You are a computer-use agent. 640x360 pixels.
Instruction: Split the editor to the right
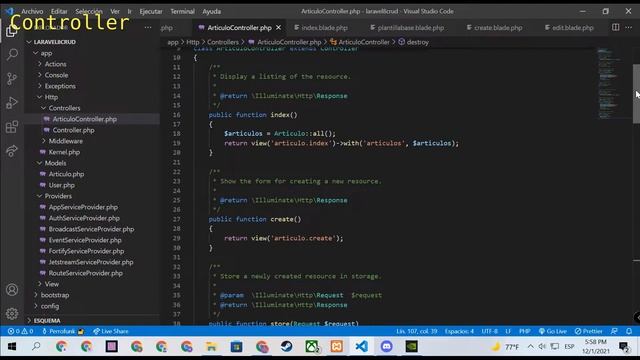(616, 27)
